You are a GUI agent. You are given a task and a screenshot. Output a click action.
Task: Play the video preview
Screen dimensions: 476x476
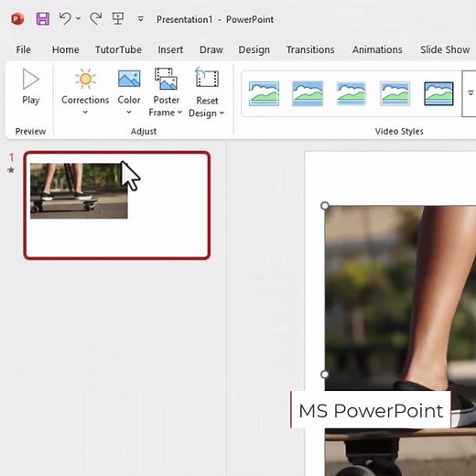coord(31,87)
